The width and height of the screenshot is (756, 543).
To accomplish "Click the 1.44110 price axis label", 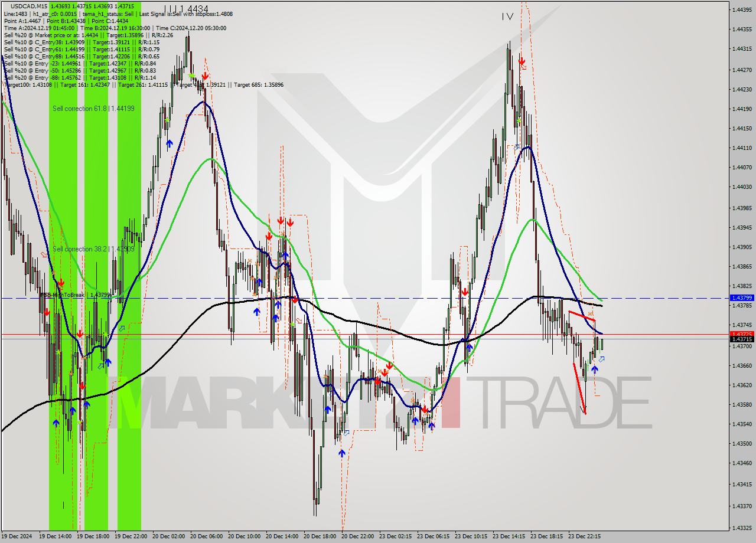I will 742,148.
